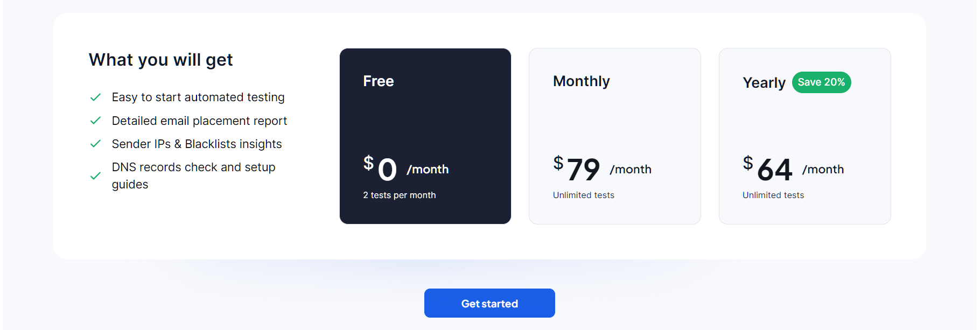Screen dimensions: 980x330
Task: Click "Unlimited tests" under the Monthly price
Action: 583,195
